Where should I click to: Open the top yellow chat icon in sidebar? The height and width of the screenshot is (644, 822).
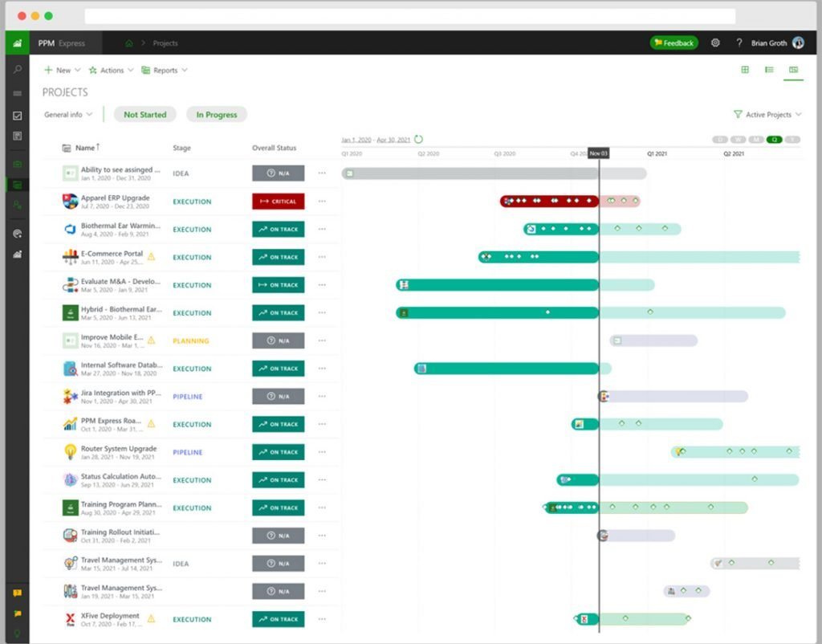click(18, 593)
